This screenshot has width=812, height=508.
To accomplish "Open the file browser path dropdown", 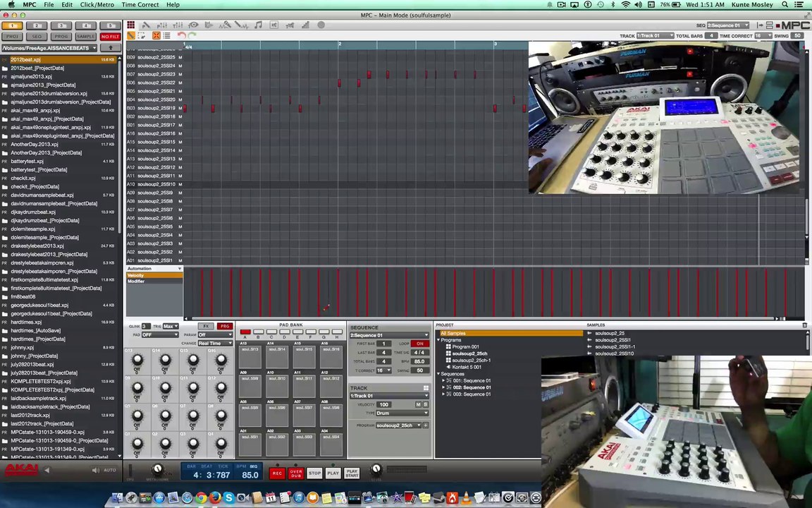I will (x=50, y=48).
